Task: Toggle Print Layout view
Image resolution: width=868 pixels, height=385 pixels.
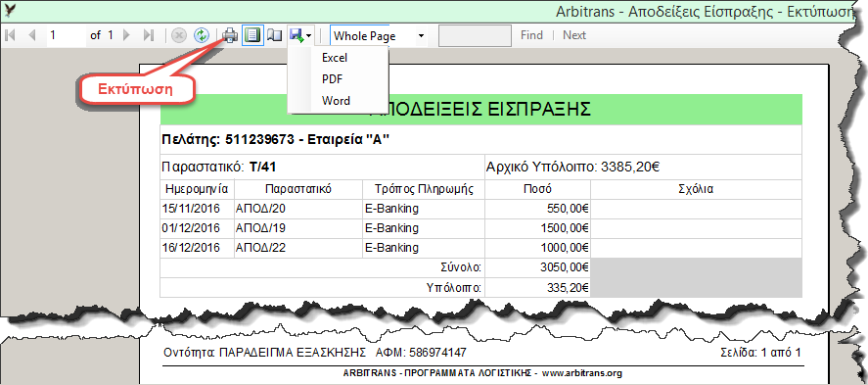Action: click(252, 35)
